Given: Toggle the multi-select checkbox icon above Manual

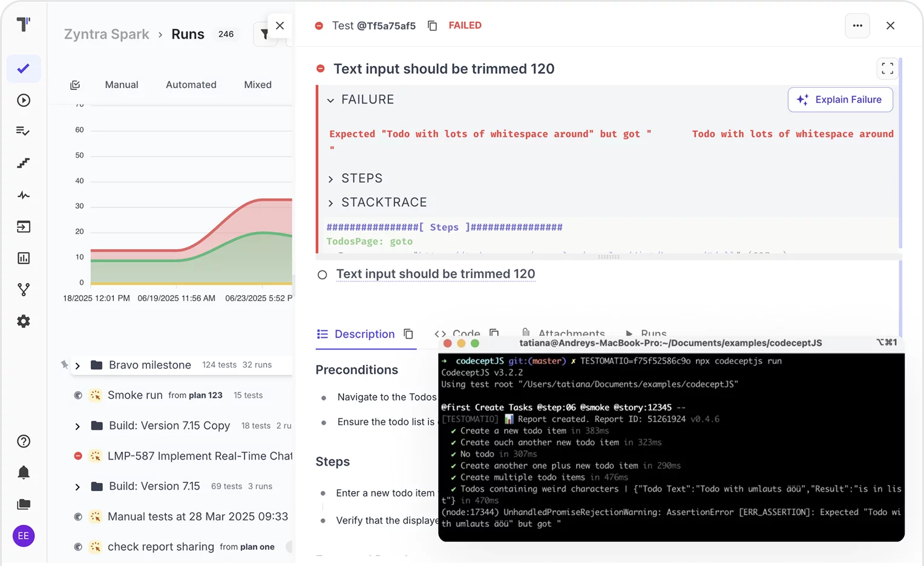Looking at the screenshot, I should [75, 85].
